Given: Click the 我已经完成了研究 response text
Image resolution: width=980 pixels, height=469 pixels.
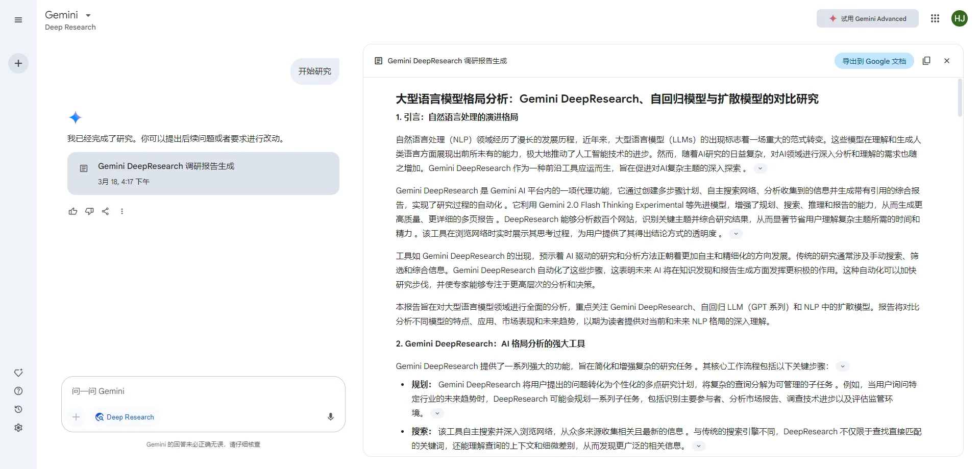Looking at the screenshot, I should pyautogui.click(x=177, y=139).
